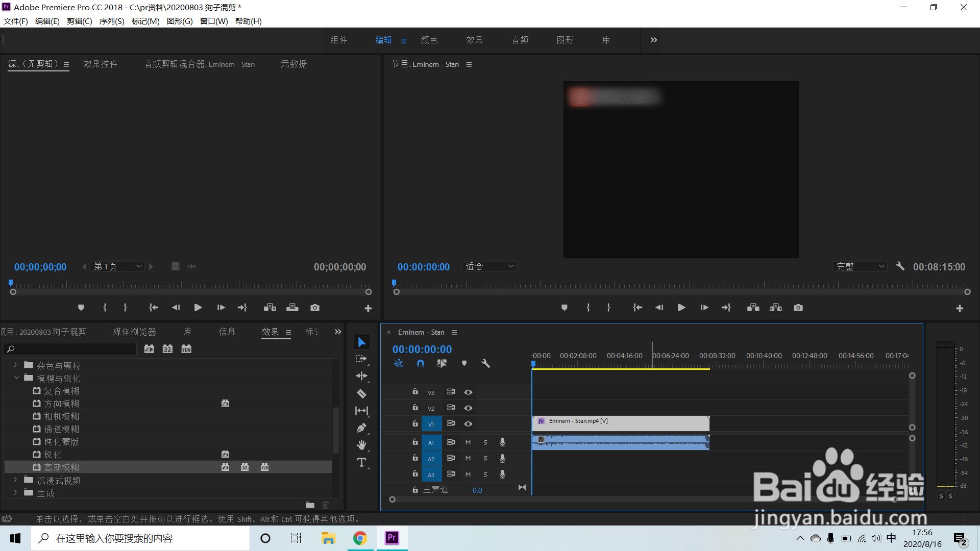Viewport: 980px width, 551px height.
Task: Select Eminem - Stan.mp4 video clip
Action: coord(621,423)
